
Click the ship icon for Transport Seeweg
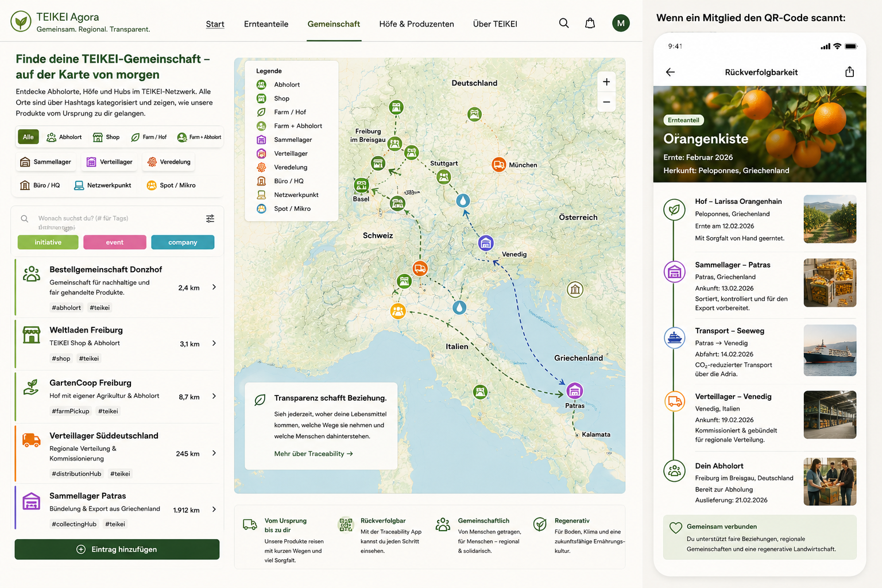coord(674,338)
